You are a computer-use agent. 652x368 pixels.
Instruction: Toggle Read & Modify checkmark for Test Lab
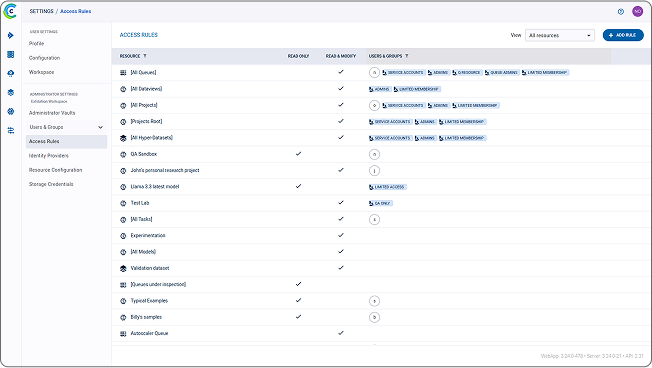[341, 203]
